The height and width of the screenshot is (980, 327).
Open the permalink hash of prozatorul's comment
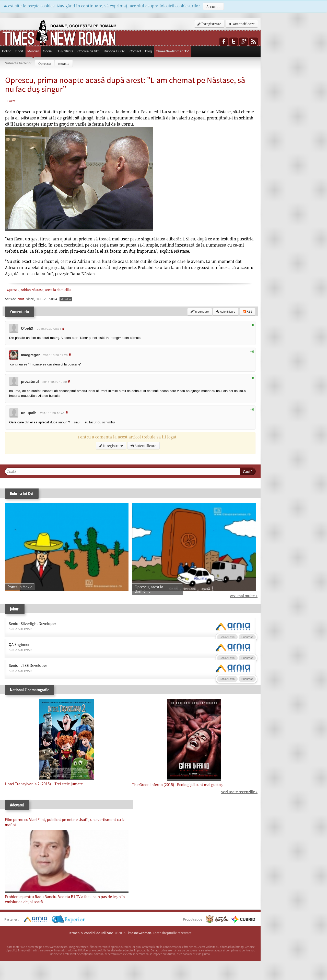tap(69, 382)
